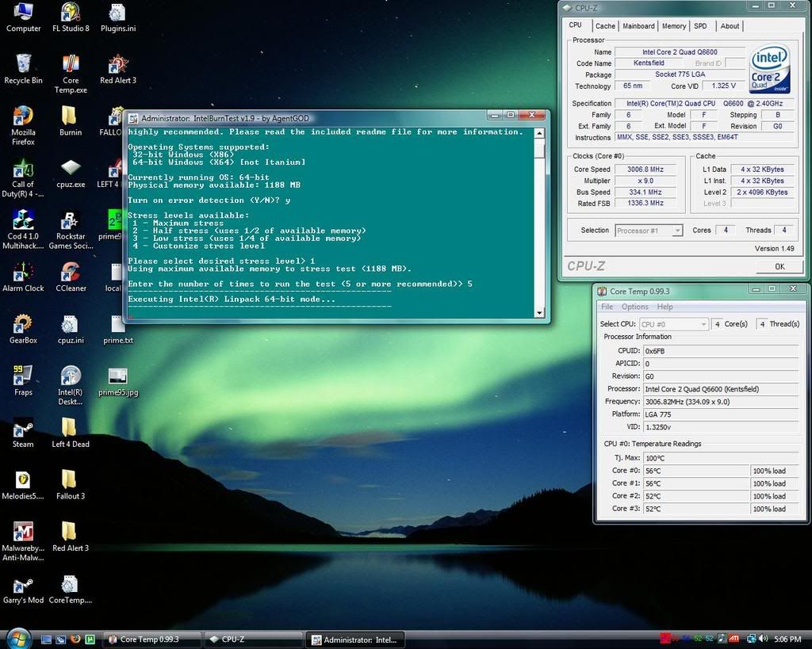The image size is (812, 649).
Task: Switch to the Cache tab in CPU-Z
Action: [605, 26]
